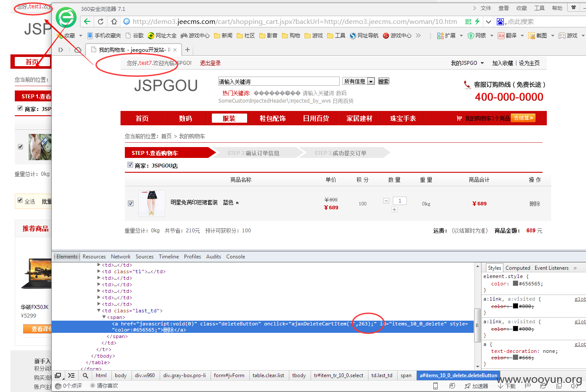Click the green lightning speed-mode icon
This screenshot has width=586, height=392.
pyautogui.click(x=477, y=21)
